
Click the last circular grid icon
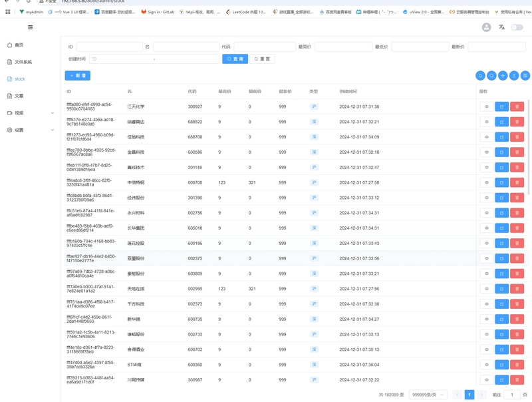pyautogui.click(x=525, y=76)
